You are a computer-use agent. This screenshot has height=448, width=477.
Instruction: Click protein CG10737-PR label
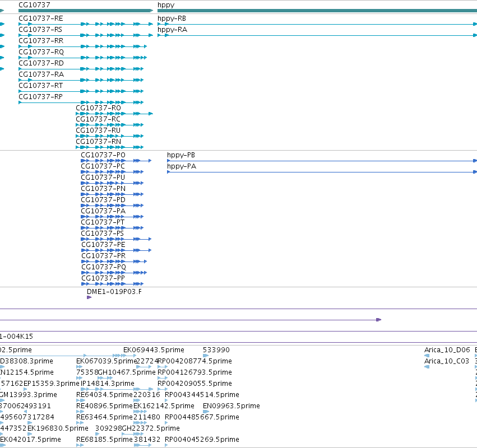coord(104,256)
